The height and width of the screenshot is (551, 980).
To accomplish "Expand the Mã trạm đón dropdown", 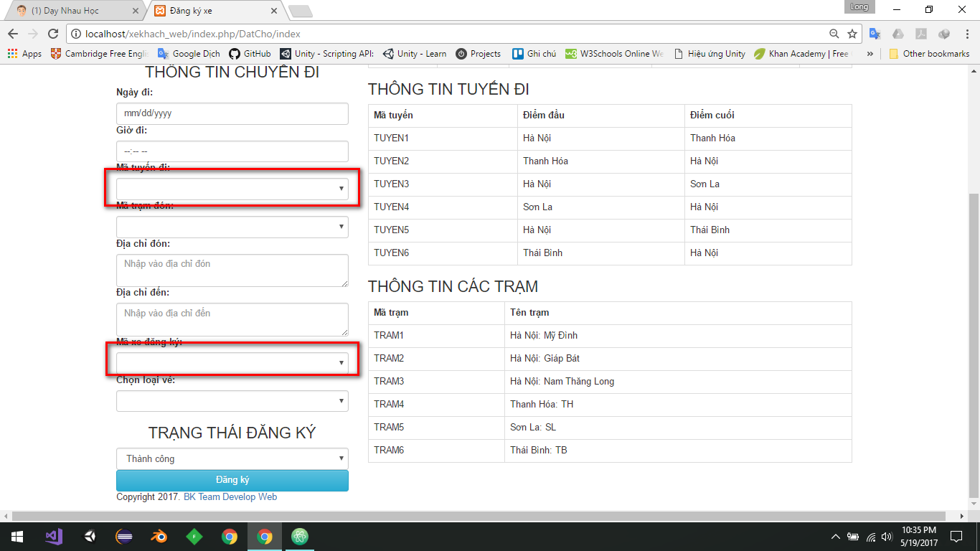I will 232,227.
